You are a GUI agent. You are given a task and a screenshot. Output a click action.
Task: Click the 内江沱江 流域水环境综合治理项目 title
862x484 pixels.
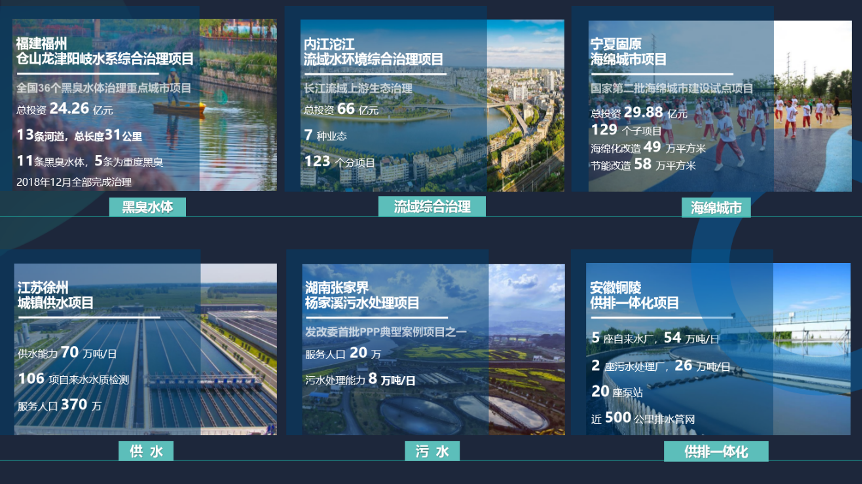click(373, 52)
